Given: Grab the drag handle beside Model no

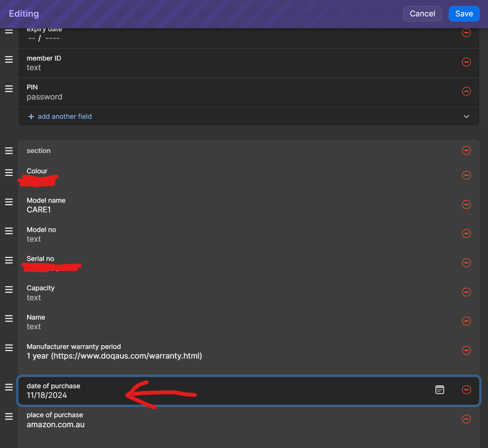Looking at the screenshot, I should coord(9,231).
